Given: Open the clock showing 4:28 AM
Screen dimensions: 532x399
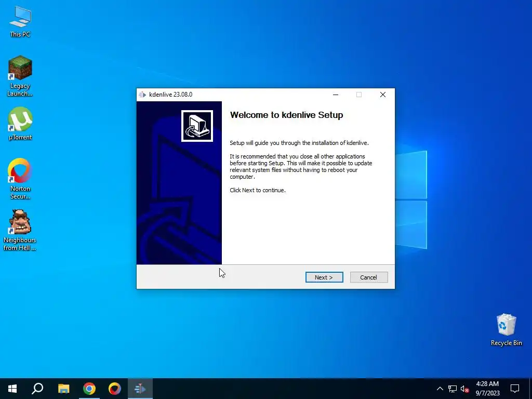Looking at the screenshot, I should click(487, 389).
